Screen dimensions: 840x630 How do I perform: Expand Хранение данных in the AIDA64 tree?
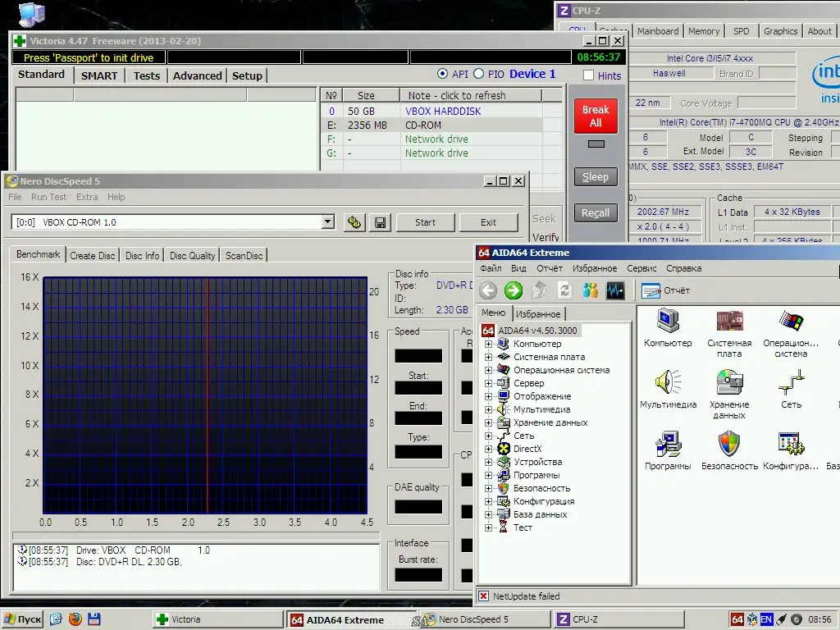pyautogui.click(x=487, y=422)
